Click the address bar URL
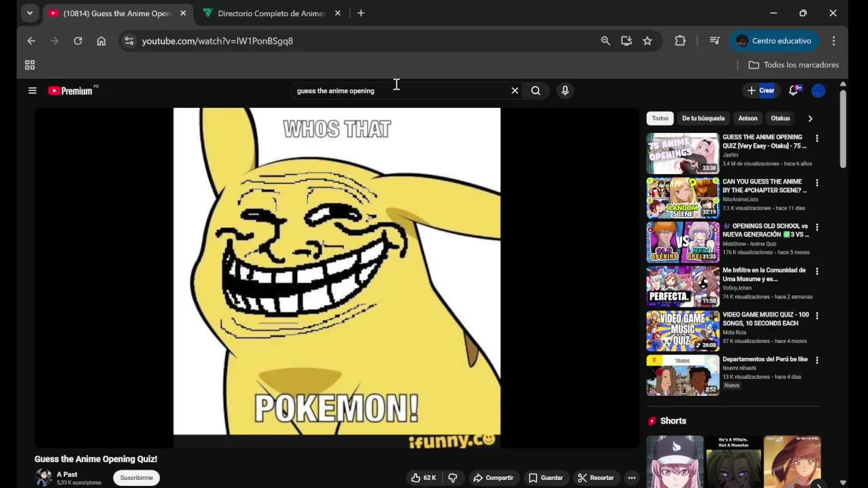Viewport: 868px width, 488px height. 218,41
